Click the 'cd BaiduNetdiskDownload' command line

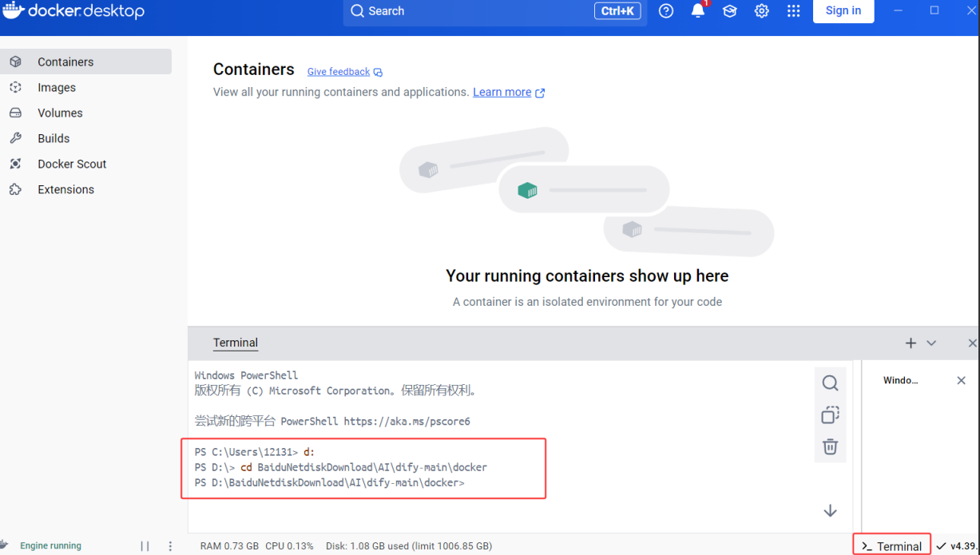point(340,467)
